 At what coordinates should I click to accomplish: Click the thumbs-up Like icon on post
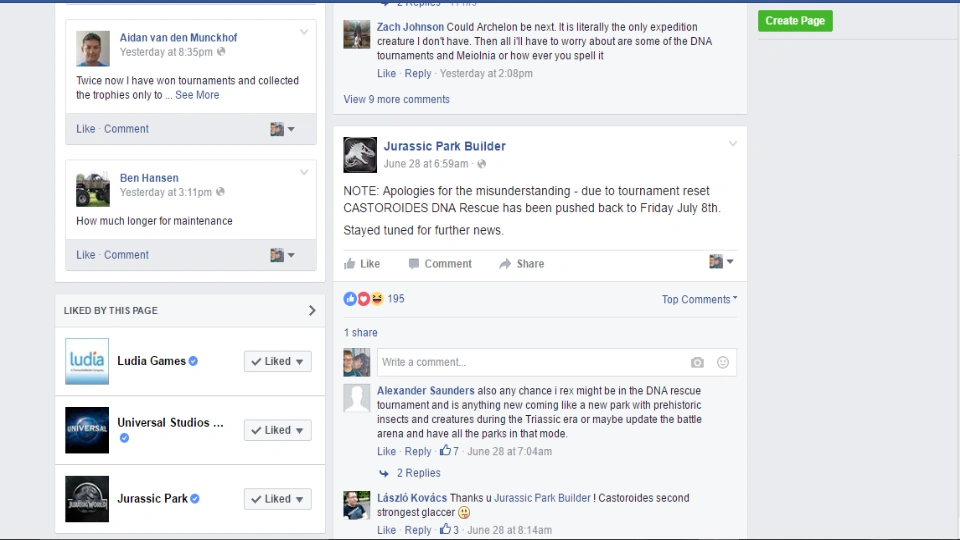[x=350, y=264]
